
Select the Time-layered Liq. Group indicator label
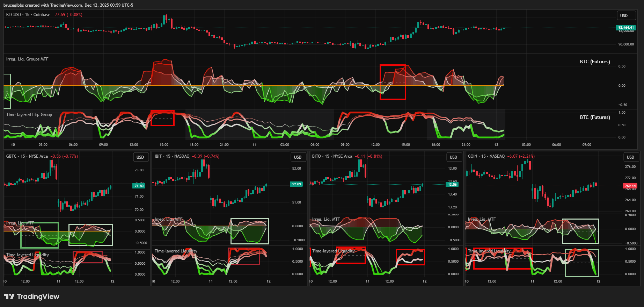pos(29,115)
